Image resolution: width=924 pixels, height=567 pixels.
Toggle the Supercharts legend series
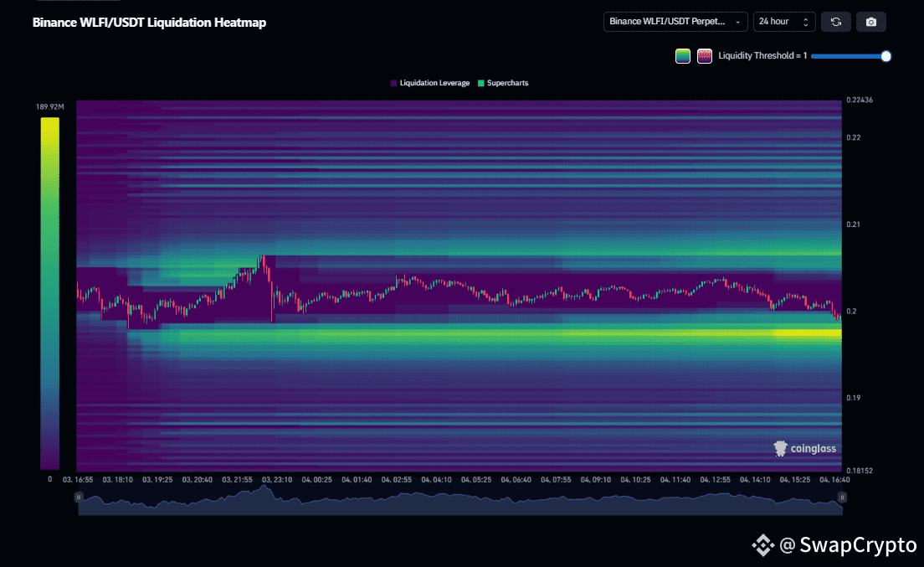pyautogui.click(x=507, y=83)
